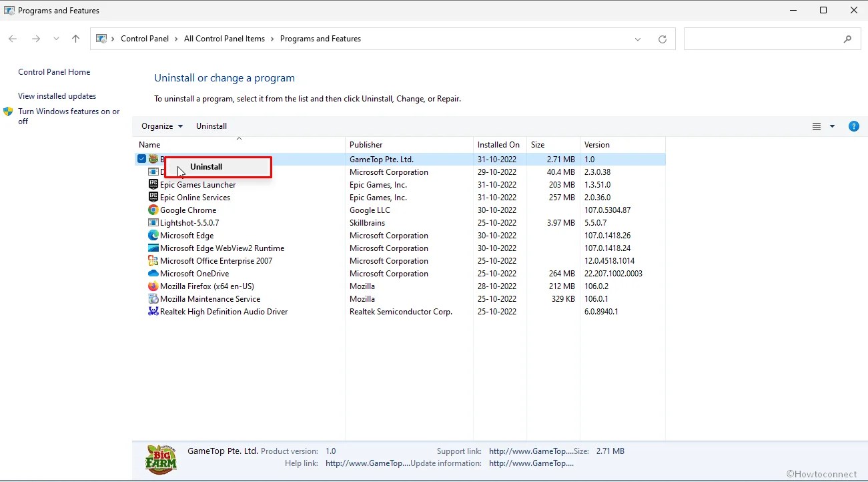
Task: Click the Realtek High Definition Audio Driver icon
Action: 153,311
